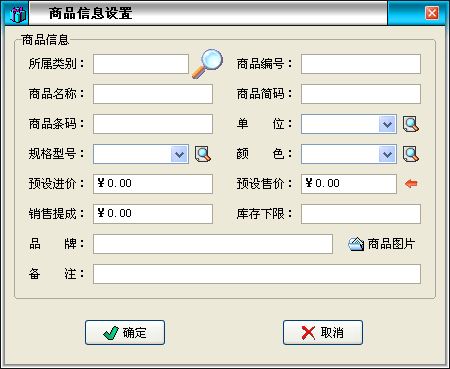This screenshot has width=450, height=369.
Task: Close the 商品信息设置 dialog window
Action: pyautogui.click(x=432, y=13)
